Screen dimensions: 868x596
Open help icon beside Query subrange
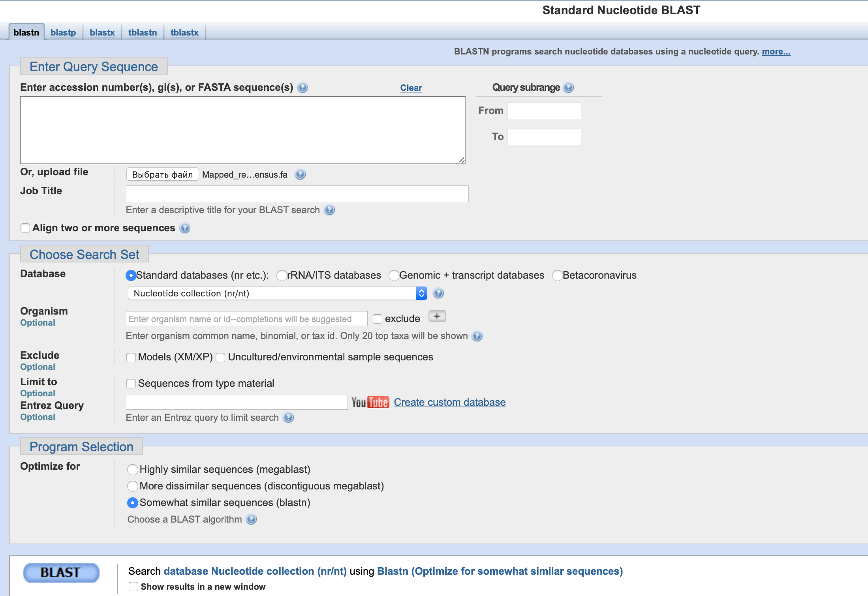click(x=568, y=87)
